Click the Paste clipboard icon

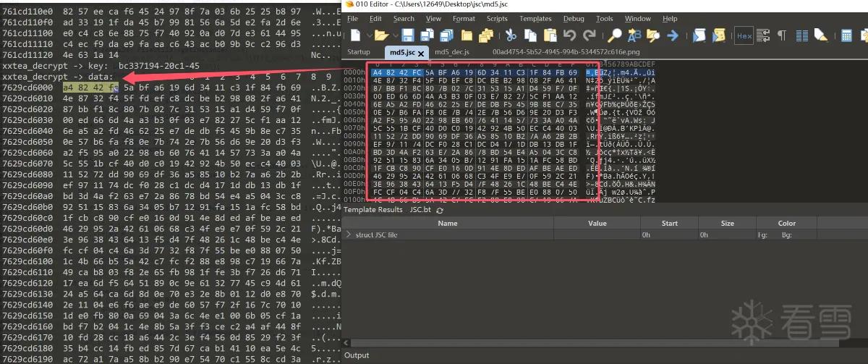550,35
